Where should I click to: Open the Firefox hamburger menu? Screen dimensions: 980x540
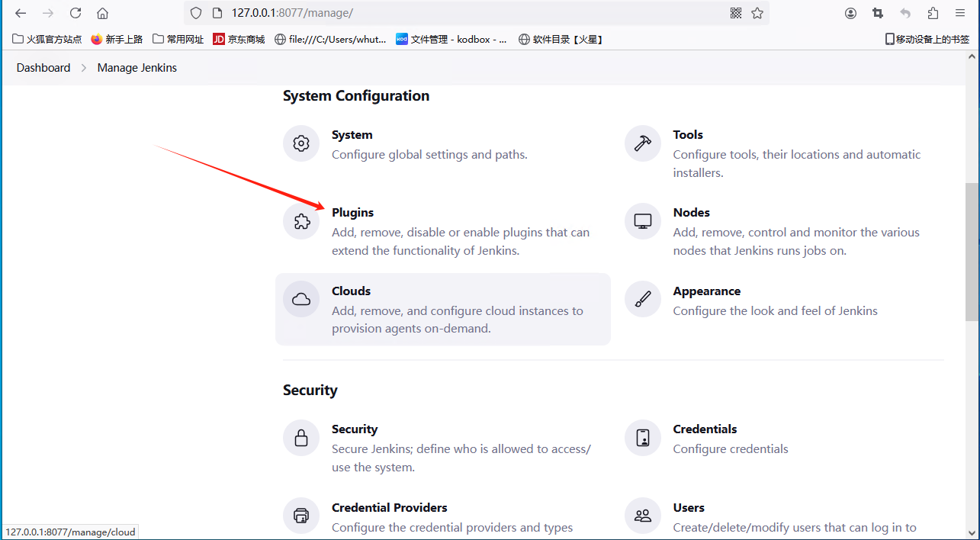(960, 13)
